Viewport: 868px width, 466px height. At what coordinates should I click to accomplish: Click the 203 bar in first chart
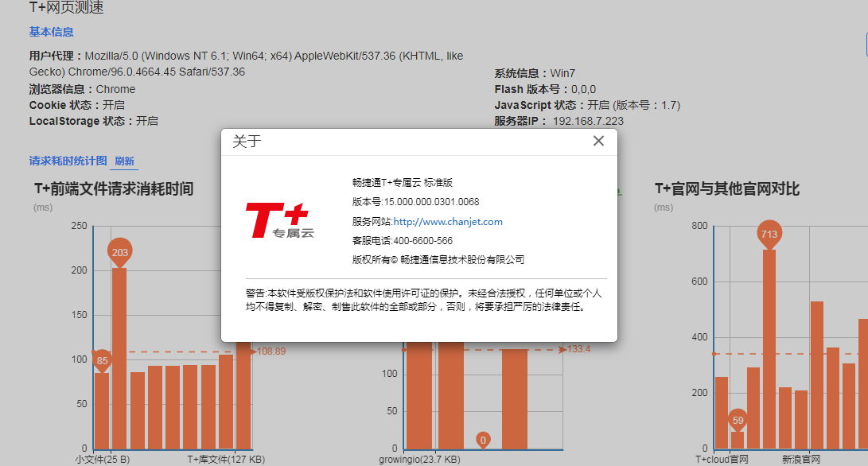click(x=119, y=359)
